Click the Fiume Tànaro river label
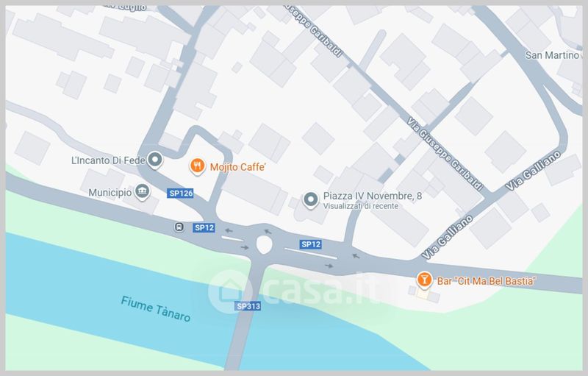The image size is (588, 376). click(x=156, y=309)
